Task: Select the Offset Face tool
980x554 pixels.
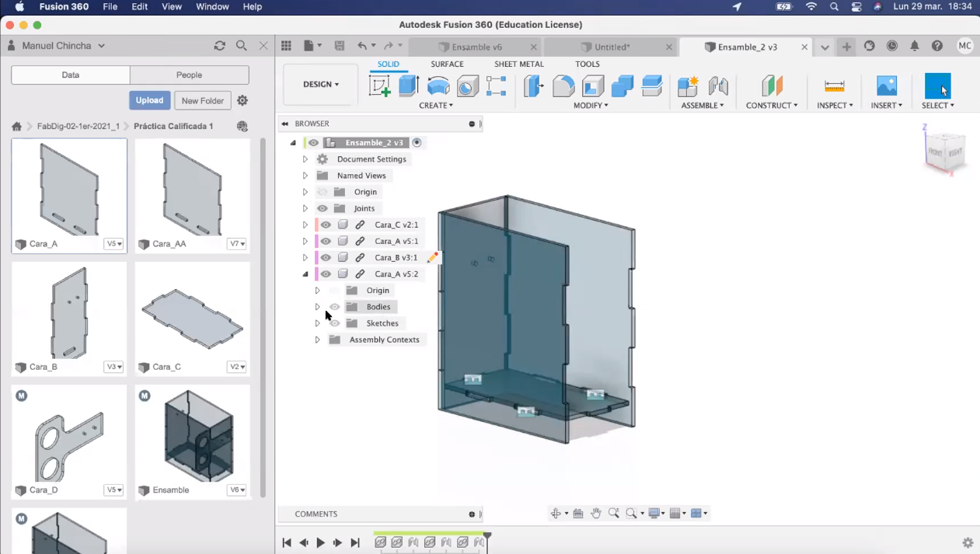Action: tap(652, 85)
